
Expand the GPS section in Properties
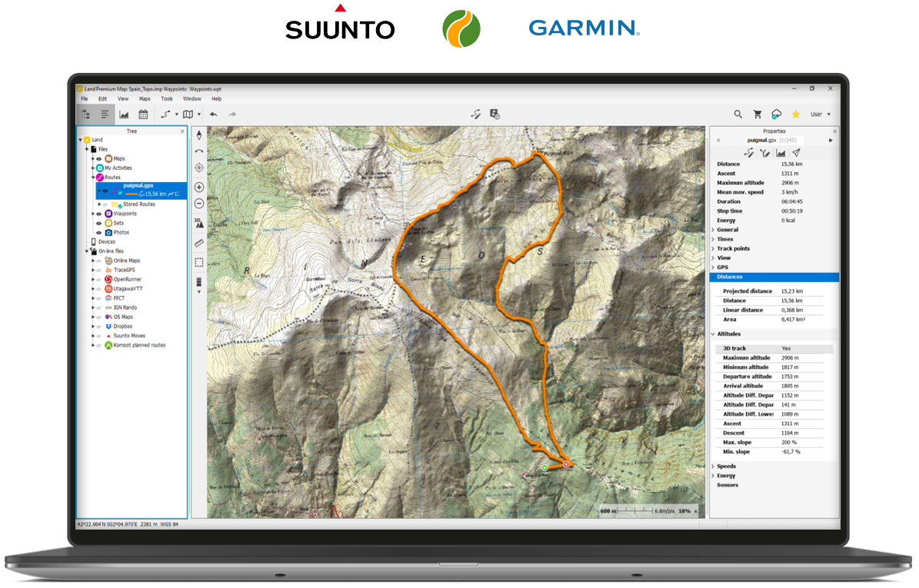tap(713, 267)
